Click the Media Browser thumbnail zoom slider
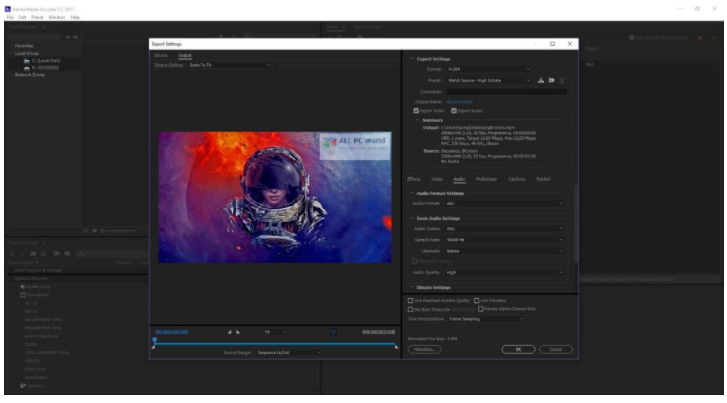This screenshot has width=727, height=403. (x=118, y=231)
